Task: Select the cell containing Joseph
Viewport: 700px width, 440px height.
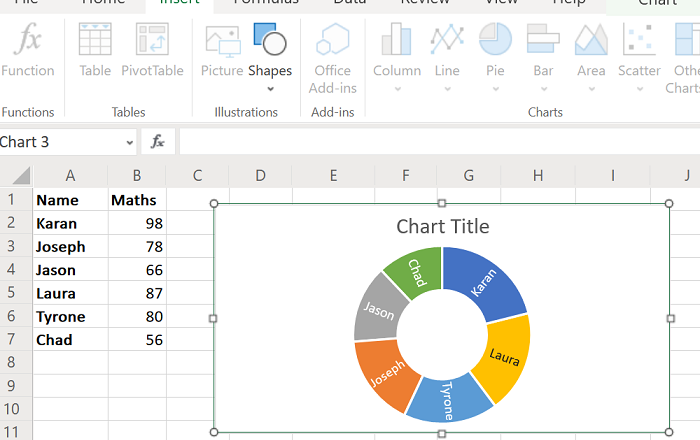Action: (x=71, y=246)
